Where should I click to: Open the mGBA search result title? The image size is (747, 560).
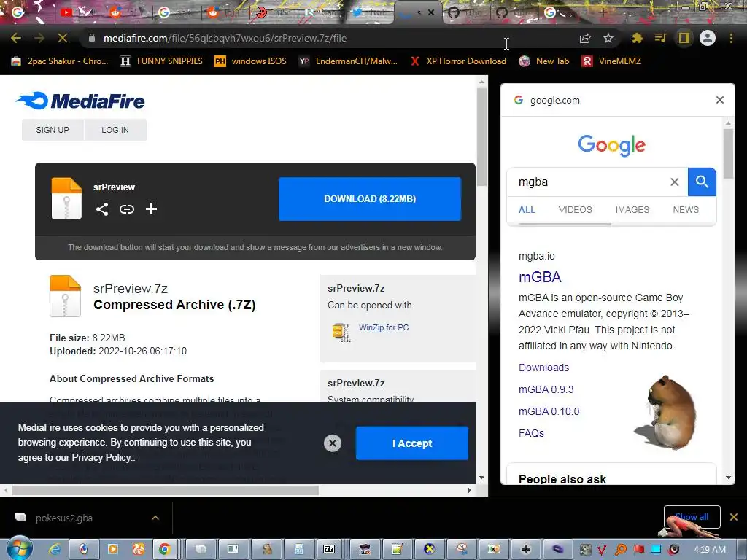(540, 276)
